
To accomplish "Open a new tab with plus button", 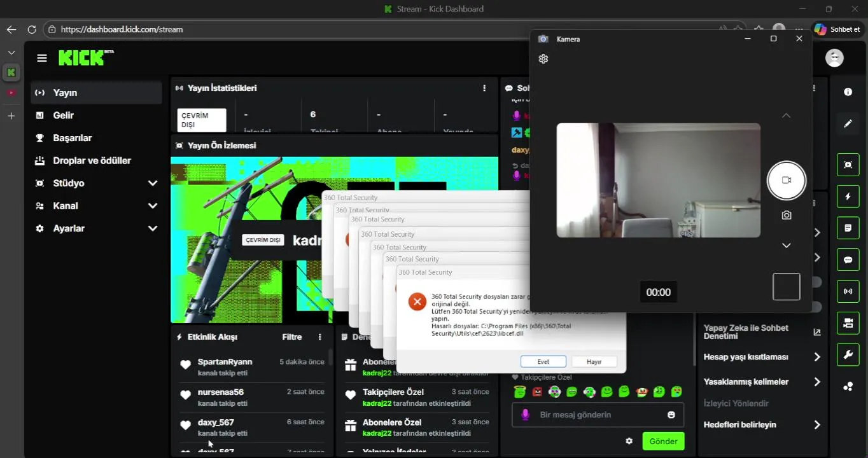I will click(11, 116).
